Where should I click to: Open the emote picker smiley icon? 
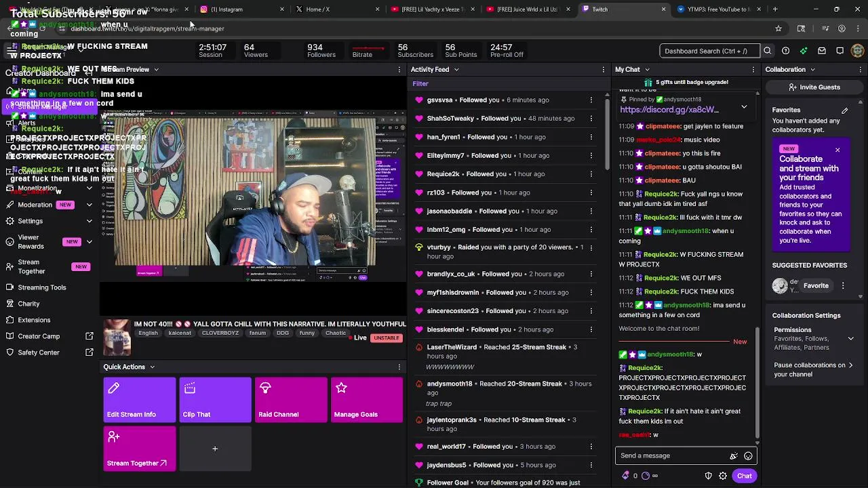748,456
